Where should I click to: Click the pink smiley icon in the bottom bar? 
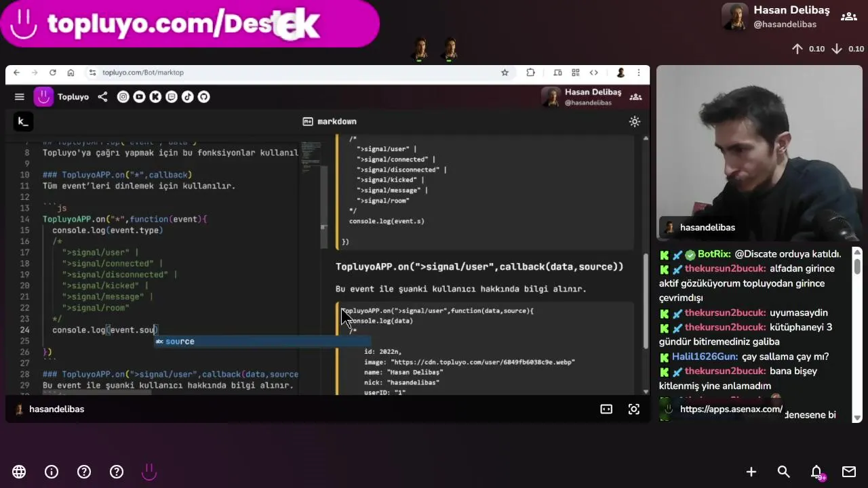pos(149,472)
